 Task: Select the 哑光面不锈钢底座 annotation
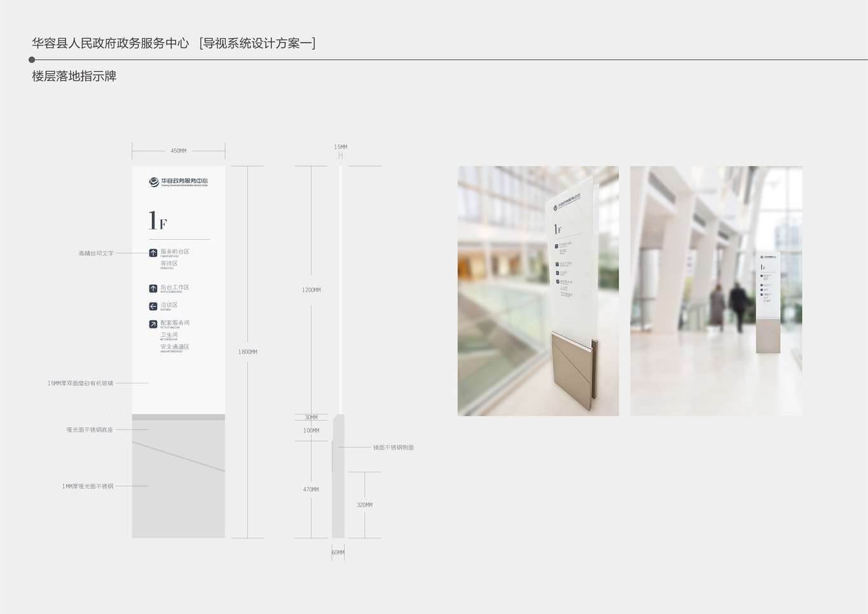(x=90, y=430)
